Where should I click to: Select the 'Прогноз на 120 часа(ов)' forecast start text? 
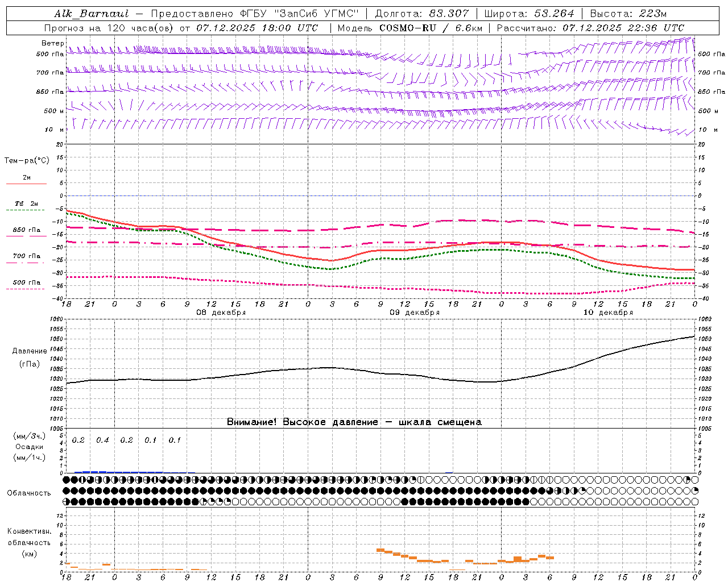(181, 28)
